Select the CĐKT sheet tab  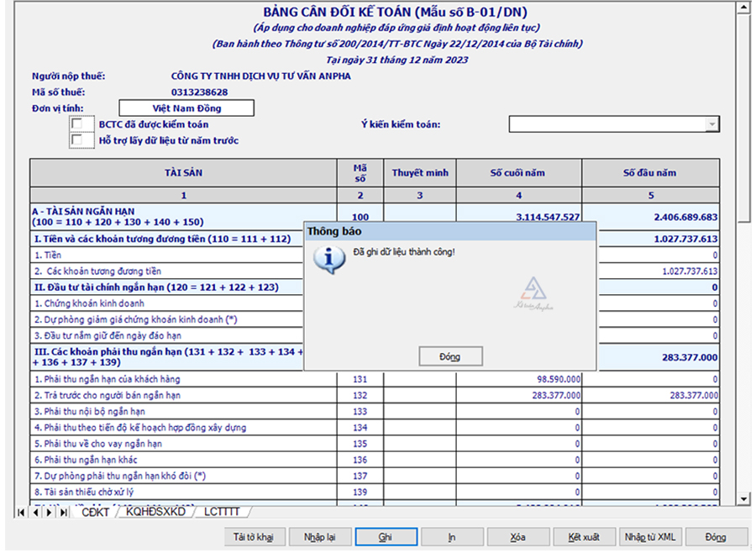pos(95,512)
